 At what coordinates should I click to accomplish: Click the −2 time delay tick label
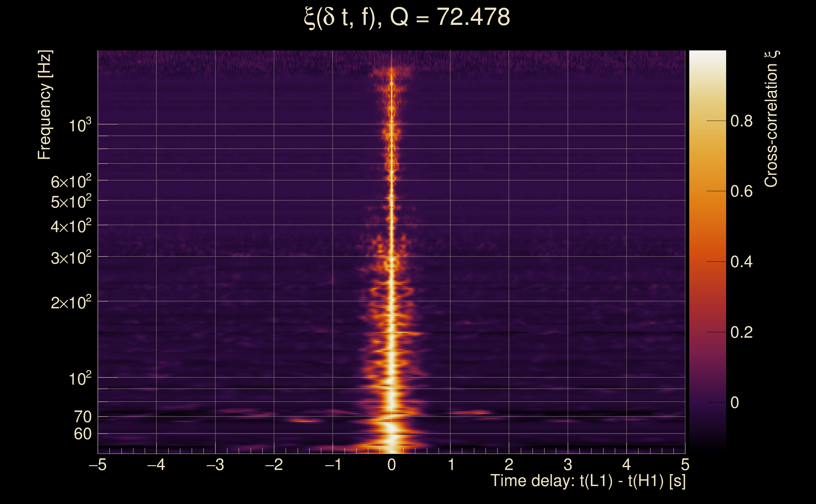274,465
